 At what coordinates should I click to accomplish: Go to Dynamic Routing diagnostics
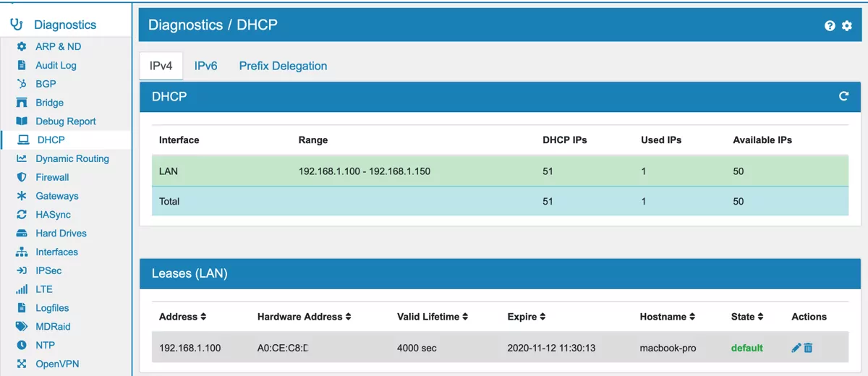click(x=72, y=158)
